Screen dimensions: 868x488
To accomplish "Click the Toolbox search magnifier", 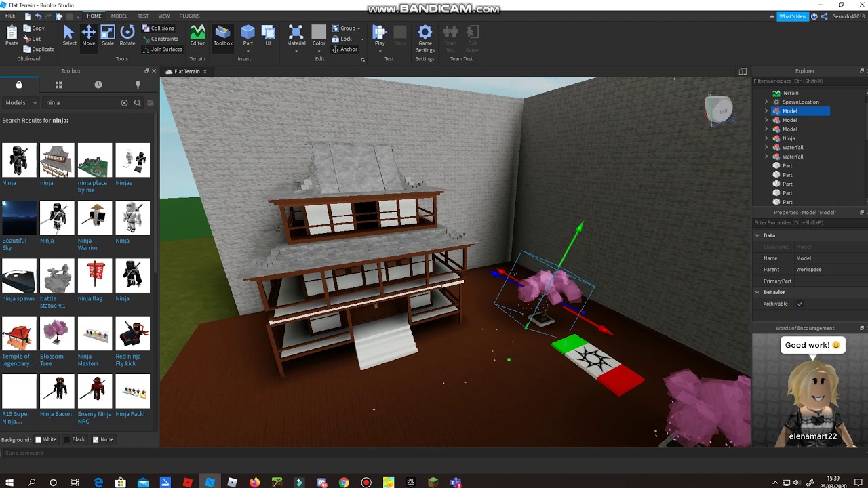I will click(138, 103).
